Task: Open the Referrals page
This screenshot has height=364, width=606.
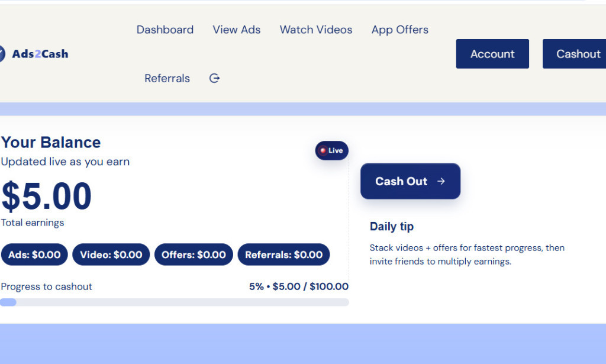Action: tap(167, 78)
